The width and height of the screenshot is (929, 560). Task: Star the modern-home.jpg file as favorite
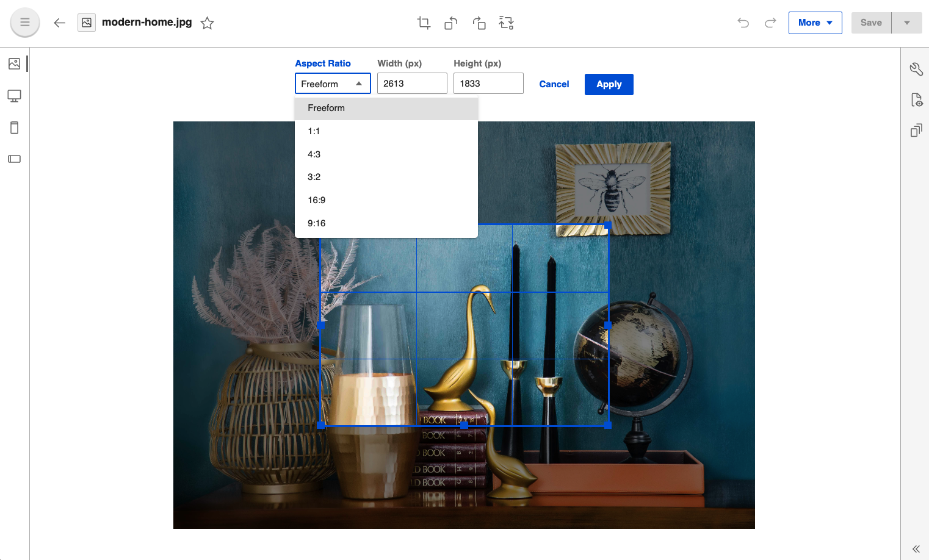(x=207, y=23)
